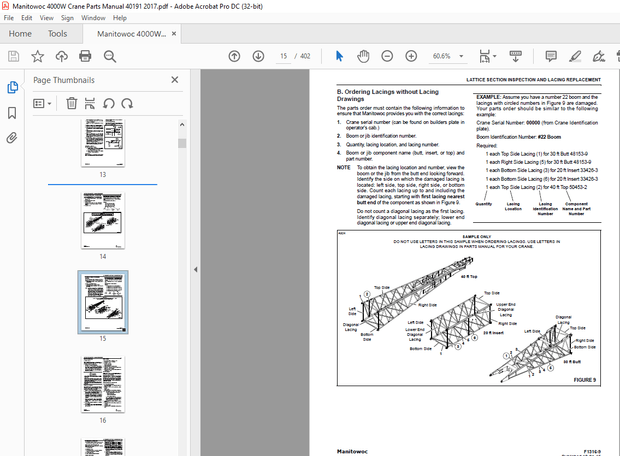The height and width of the screenshot is (456, 620).
Task: Open thumbnails options menu dropdown
Action: pyautogui.click(x=42, y=104)
